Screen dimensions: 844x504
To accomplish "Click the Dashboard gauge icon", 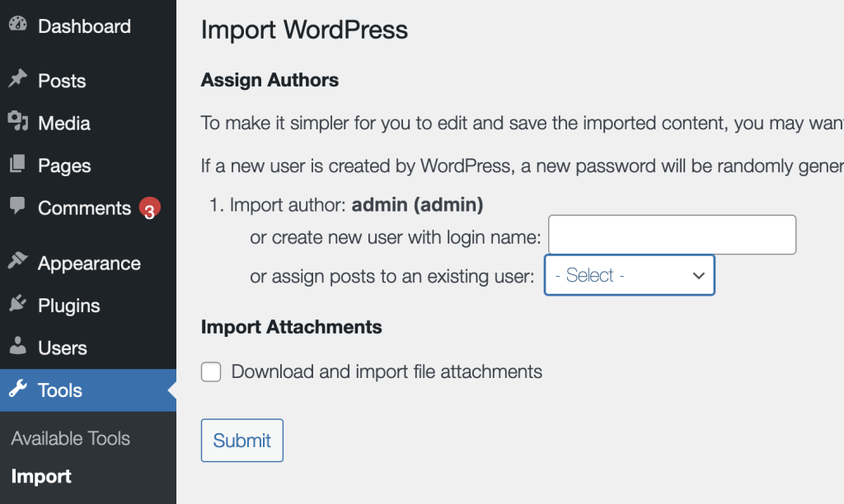I will tap(18, 24).
